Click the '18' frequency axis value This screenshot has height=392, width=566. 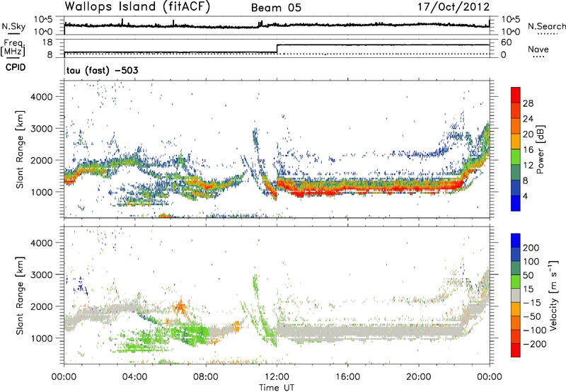click(x=47, y=42)
